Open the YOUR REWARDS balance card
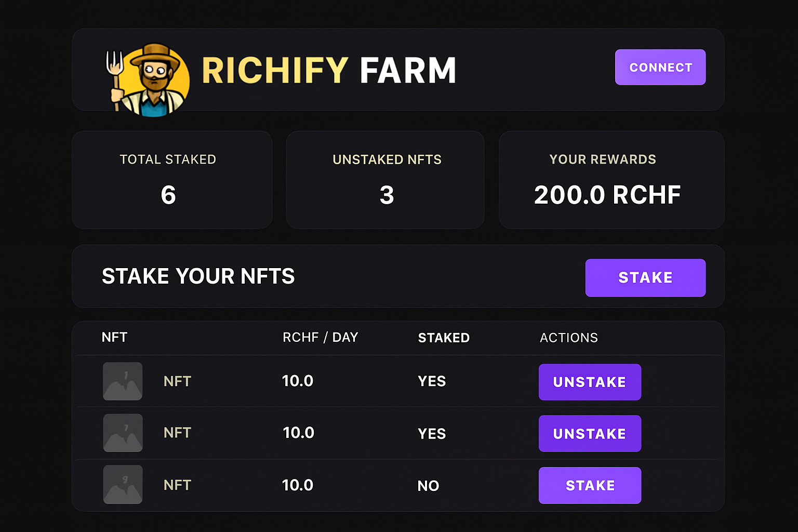Image resolution: width=798 pixels, height=532 pixels. [x=611, y=180]
